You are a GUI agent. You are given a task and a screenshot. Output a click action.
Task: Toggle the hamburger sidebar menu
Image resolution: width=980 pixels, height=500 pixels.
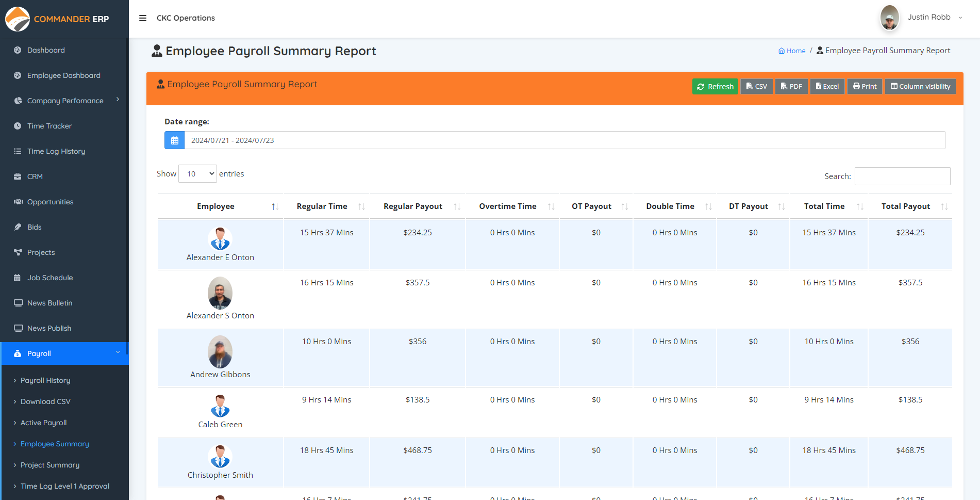click(143, 18)
